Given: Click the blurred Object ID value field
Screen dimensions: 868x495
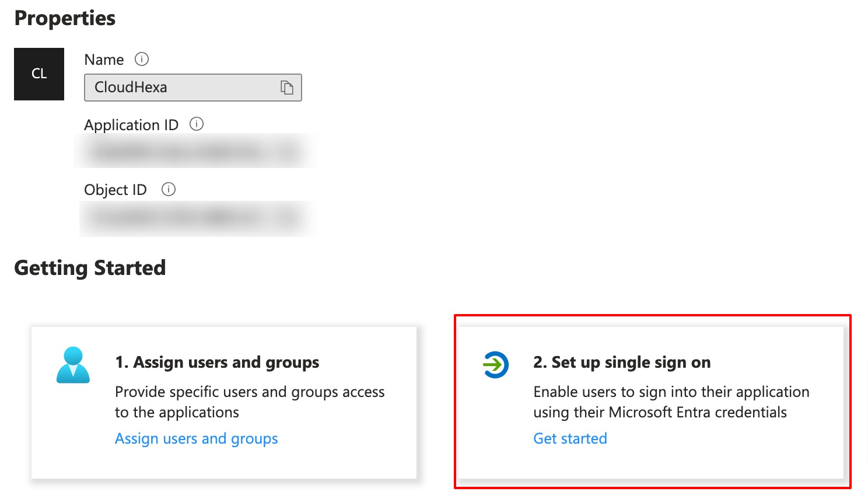Looking at the screenshot, I should (192, 218).
